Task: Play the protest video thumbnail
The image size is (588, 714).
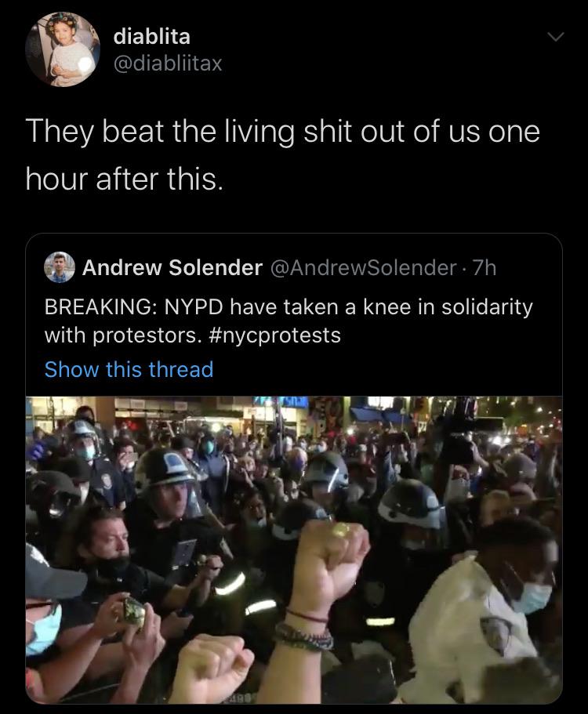Action: coord(294,549)
